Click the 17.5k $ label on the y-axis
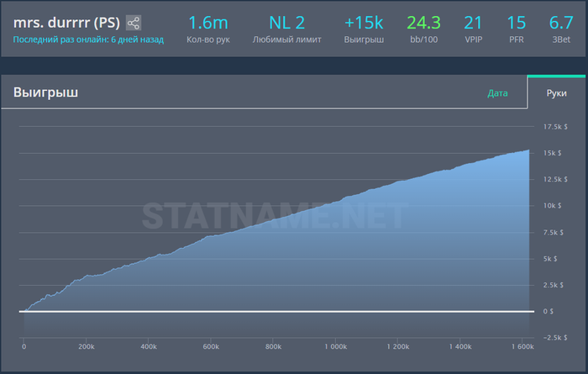This screenshot has width=588, height=374. click(x=555, y=127)
